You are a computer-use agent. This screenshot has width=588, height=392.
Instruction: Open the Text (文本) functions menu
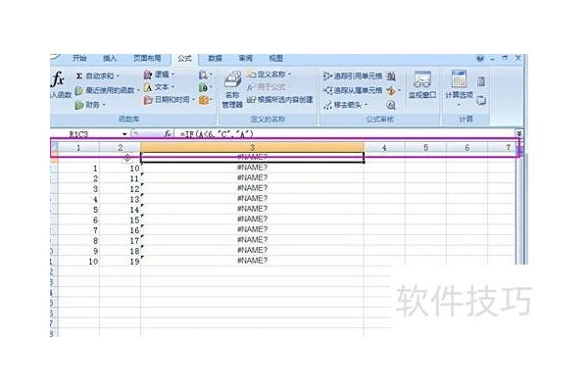tap(160, 87)
